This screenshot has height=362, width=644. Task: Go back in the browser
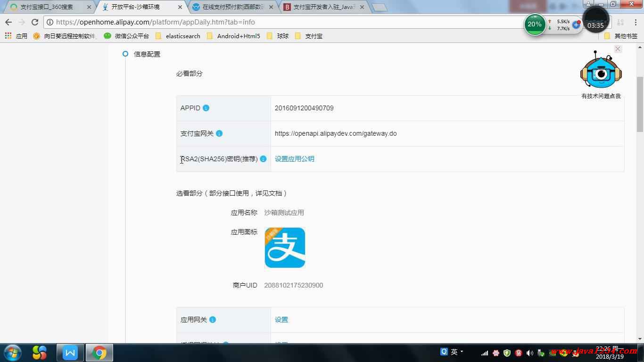coord(8,22)
